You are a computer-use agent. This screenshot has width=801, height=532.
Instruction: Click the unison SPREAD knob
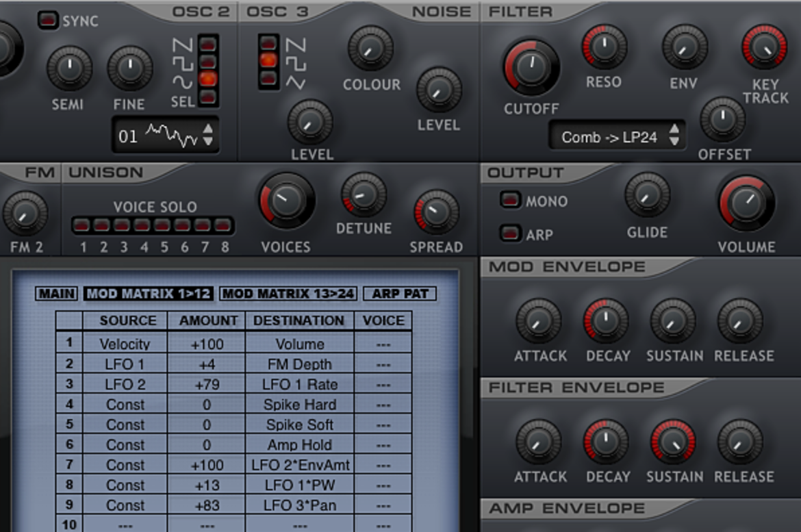[436, 213]
